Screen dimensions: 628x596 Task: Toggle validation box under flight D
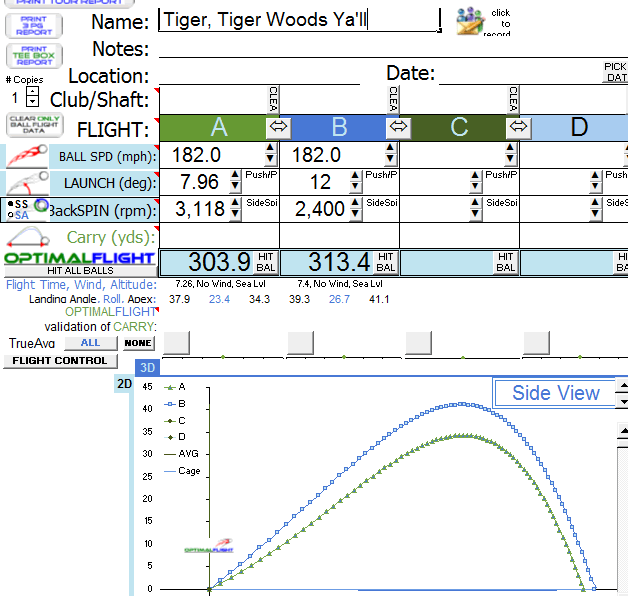click(x=536, y=343)
